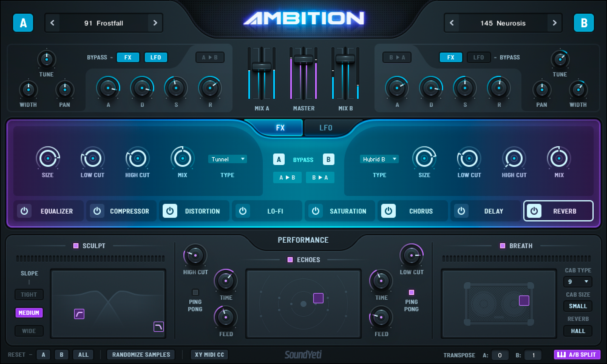Click next preset arrow for Frostfall
607x364 pixels.
tap(155, 23)
